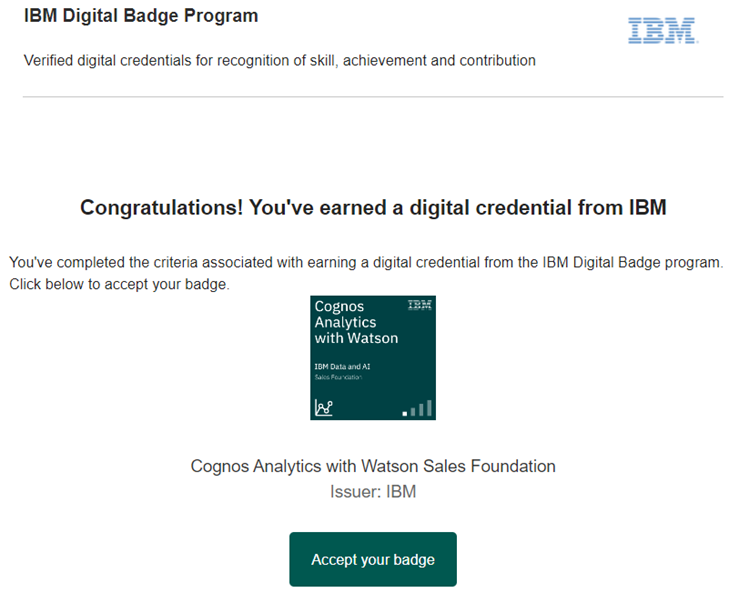The width and height of the screenshot is (739, 593).
Task: Click the verified digital credentials subtitle
Action: coord(279,61)
